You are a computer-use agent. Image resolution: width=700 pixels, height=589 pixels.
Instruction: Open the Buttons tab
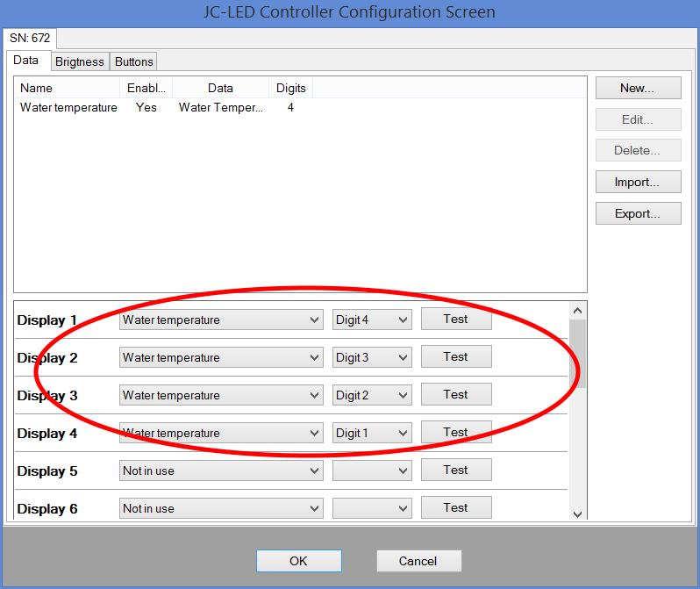click(x=133, y=61)
